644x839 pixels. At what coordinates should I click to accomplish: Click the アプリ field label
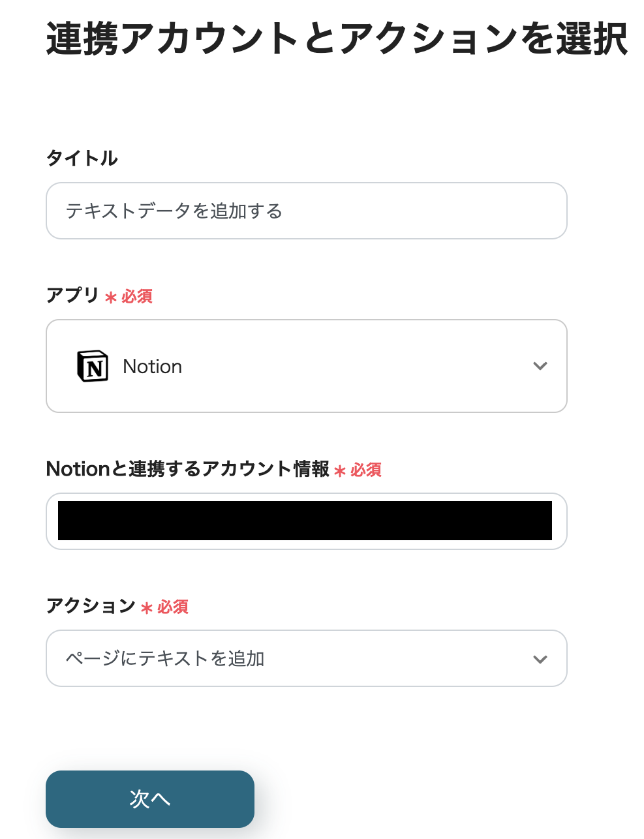pyautogui.click(x=72, y=295)
